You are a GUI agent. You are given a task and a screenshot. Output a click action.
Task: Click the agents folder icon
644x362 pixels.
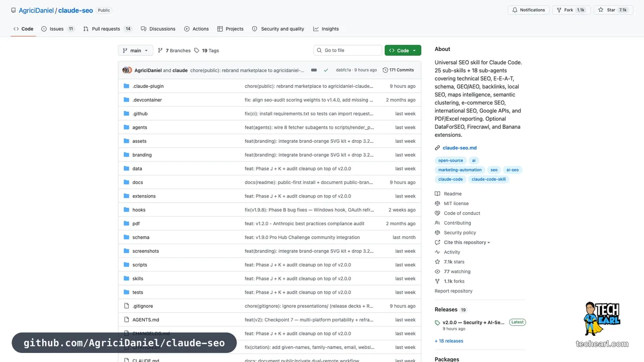click(x=127, y=127)
